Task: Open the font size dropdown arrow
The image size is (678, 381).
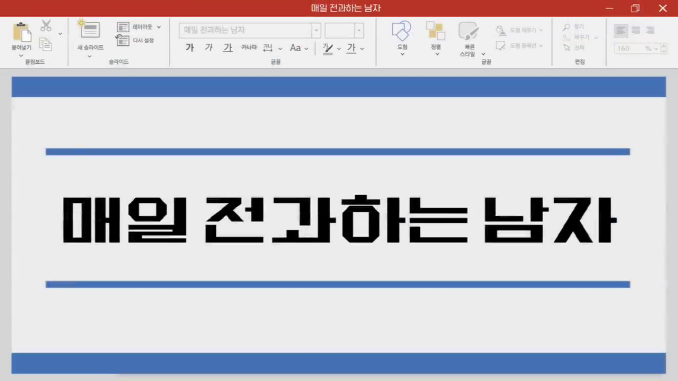Action: coord(359,30)
